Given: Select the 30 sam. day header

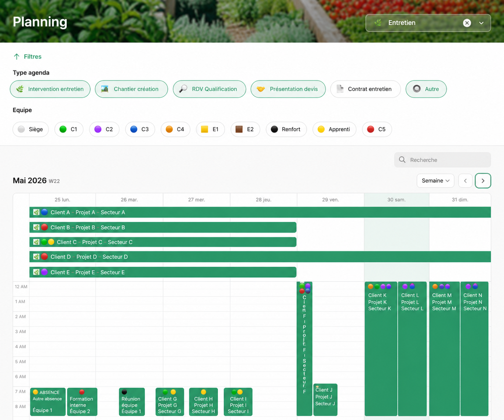Looking at the screenshot, I should tap(397, 200).
